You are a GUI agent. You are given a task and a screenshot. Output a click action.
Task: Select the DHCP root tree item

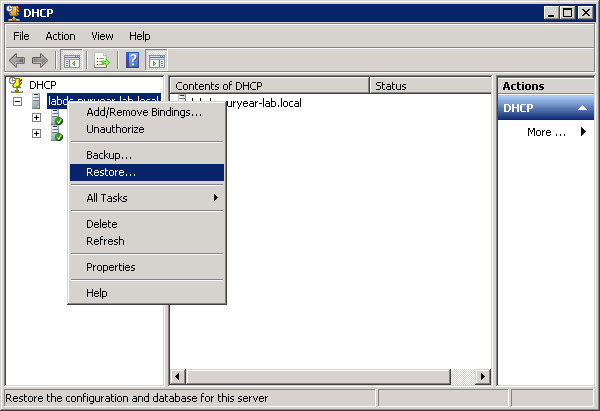(43, 85)
